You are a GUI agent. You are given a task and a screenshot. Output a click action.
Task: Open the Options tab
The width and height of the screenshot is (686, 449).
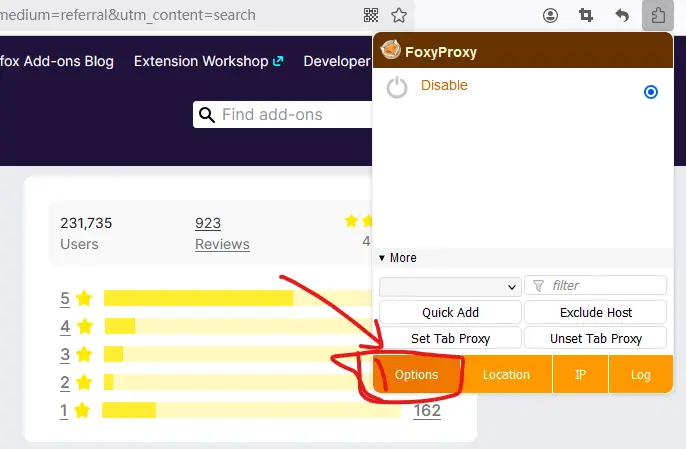coord(416,374)
